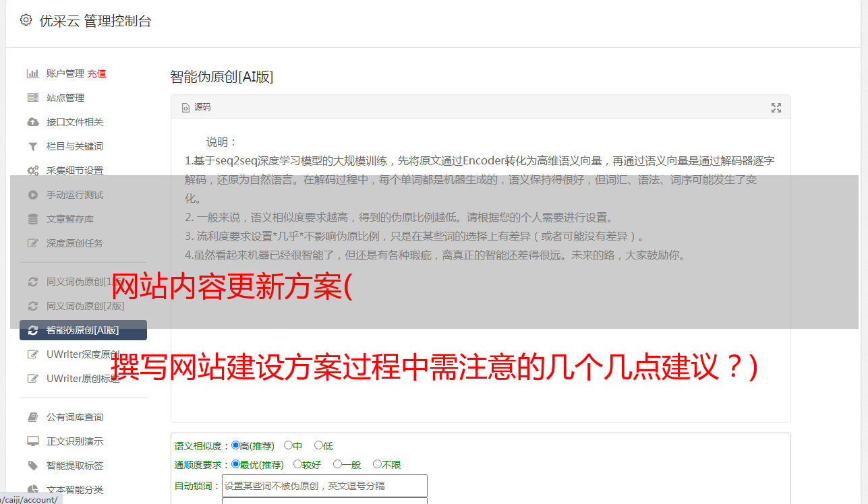Image resolution: width=868 pixels, height=504 pixels.
Task: Select 一般 for 通顺度要求
Action: click(x=337, y=464)
